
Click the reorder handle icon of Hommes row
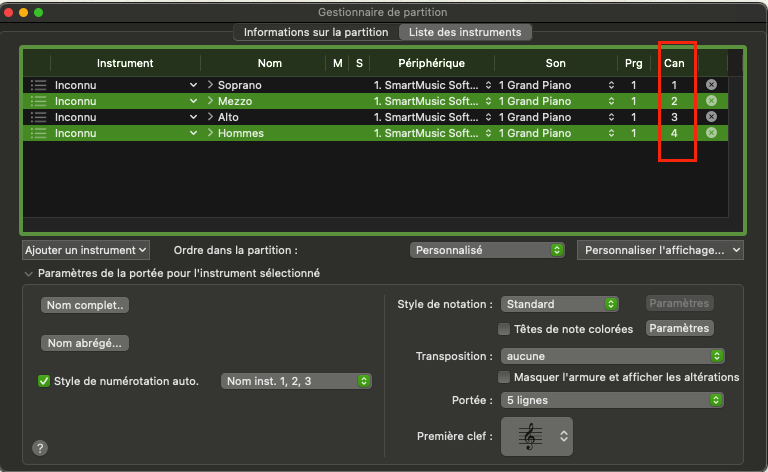coord(39,133)
